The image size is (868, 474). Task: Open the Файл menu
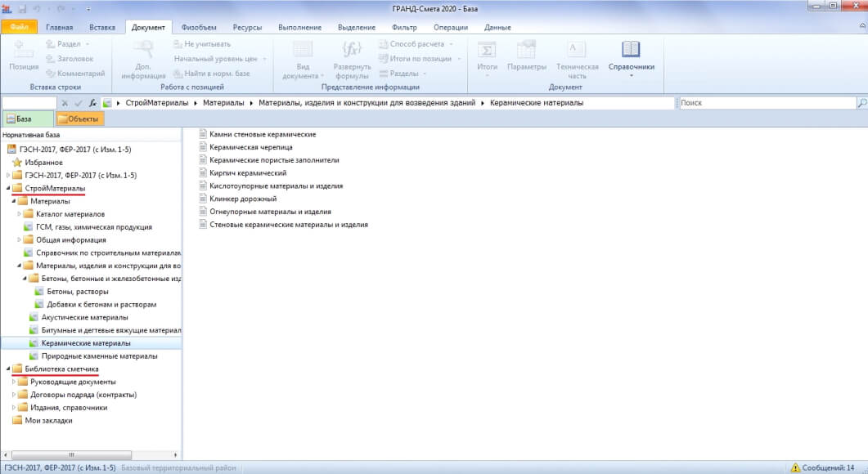pos(20,28)
